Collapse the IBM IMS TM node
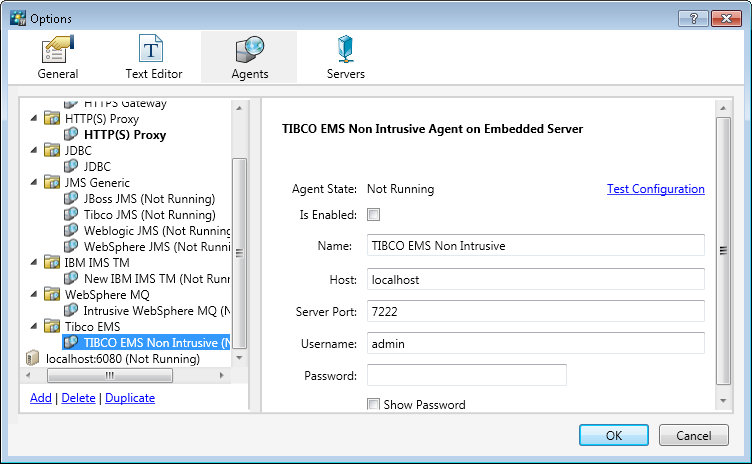The width and height of the screenshot is (752, 464). [x=35, y=263]
